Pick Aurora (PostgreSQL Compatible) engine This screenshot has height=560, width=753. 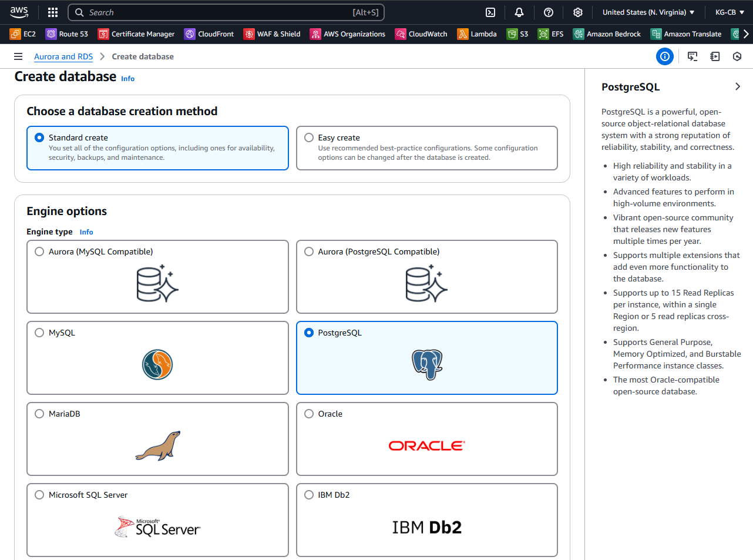pyautogui.click(x=309, y=252)
